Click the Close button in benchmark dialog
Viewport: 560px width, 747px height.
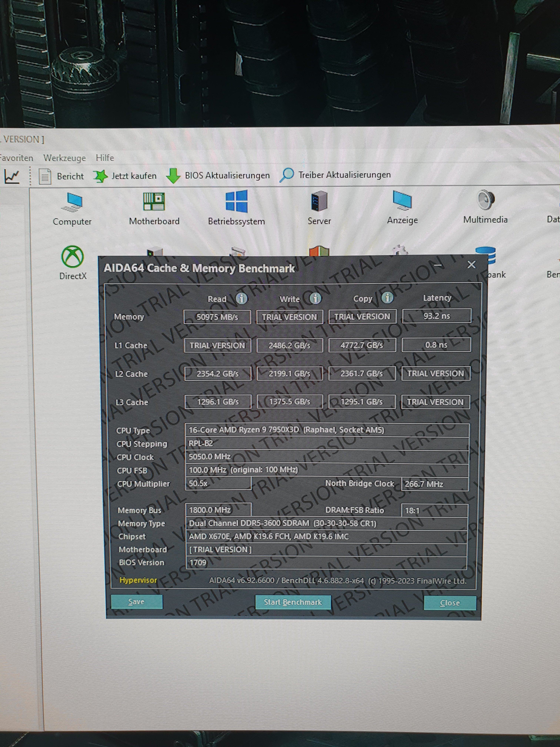pyautogui.click(x=450, y=603)
